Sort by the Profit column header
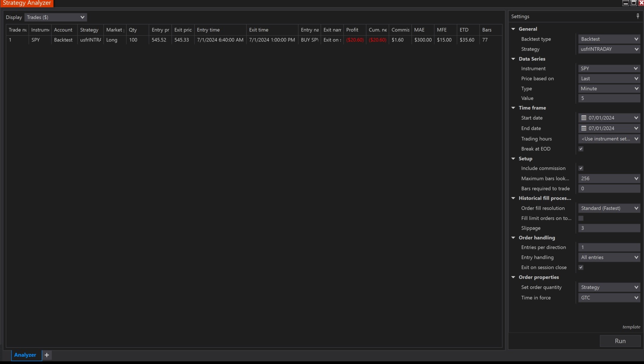 pos(352,30)
